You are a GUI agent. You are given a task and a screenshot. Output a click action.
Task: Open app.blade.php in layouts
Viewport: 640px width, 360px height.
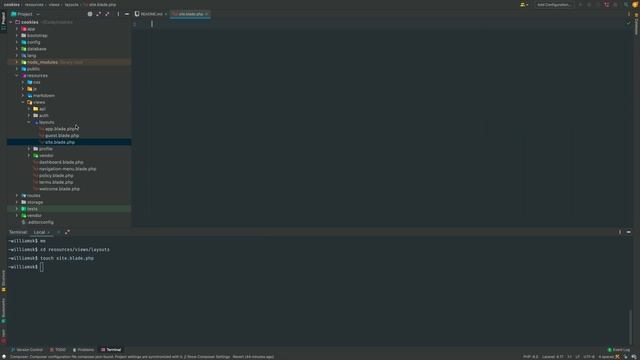[x=60, y=129]
